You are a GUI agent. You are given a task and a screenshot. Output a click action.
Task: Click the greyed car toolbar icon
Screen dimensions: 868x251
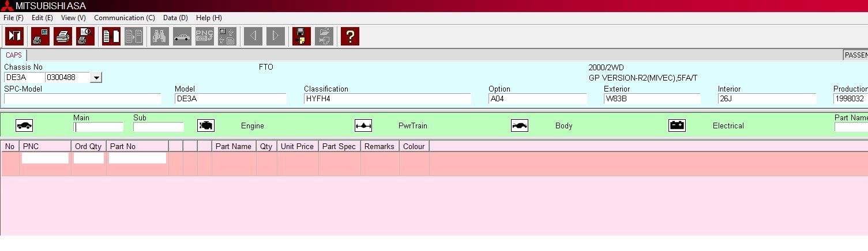[x=182, y=36]
